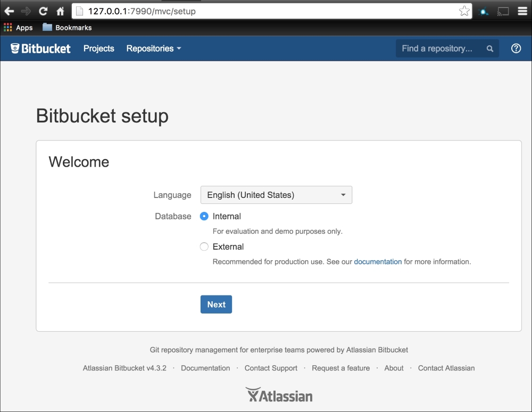
Task: Bookmark page with star icon
Action: click(464, 11)
